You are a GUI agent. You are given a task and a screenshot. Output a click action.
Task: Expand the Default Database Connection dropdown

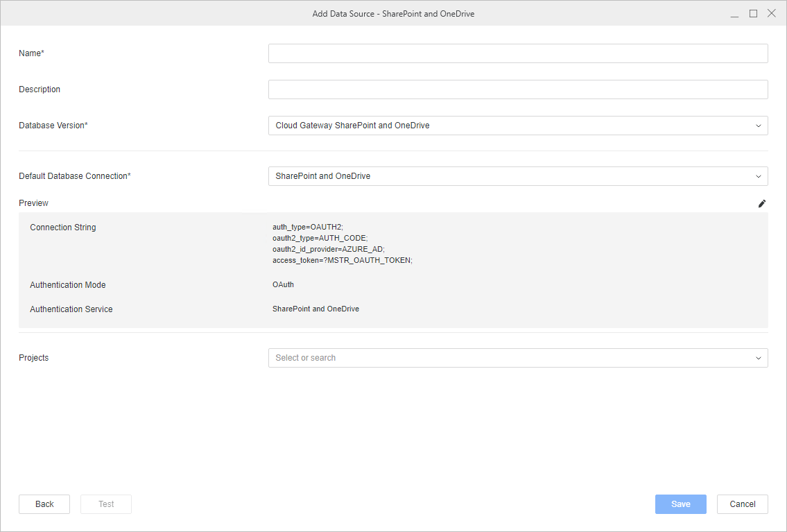point(517,176)
